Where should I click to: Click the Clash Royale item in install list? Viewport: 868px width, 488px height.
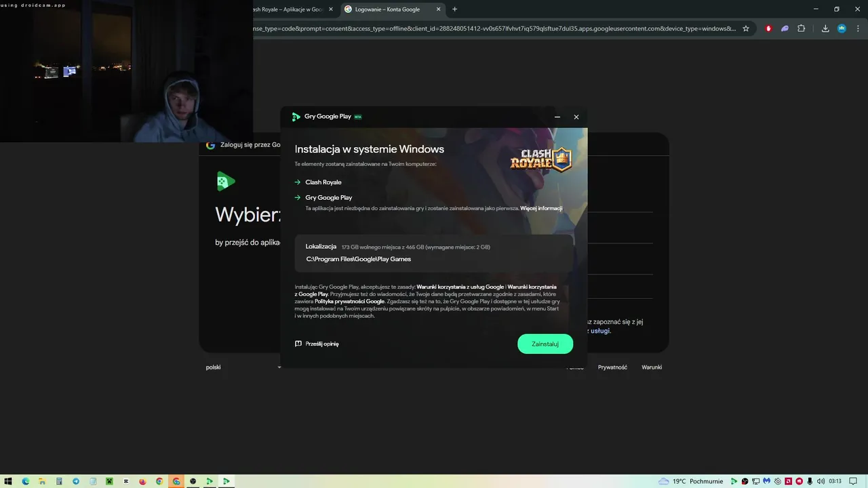pyautogui.click(x=323, y=182)
